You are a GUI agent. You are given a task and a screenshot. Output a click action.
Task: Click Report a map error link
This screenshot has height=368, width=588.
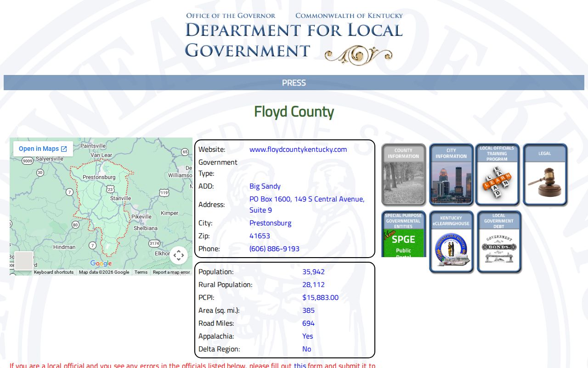pos(171,272)
